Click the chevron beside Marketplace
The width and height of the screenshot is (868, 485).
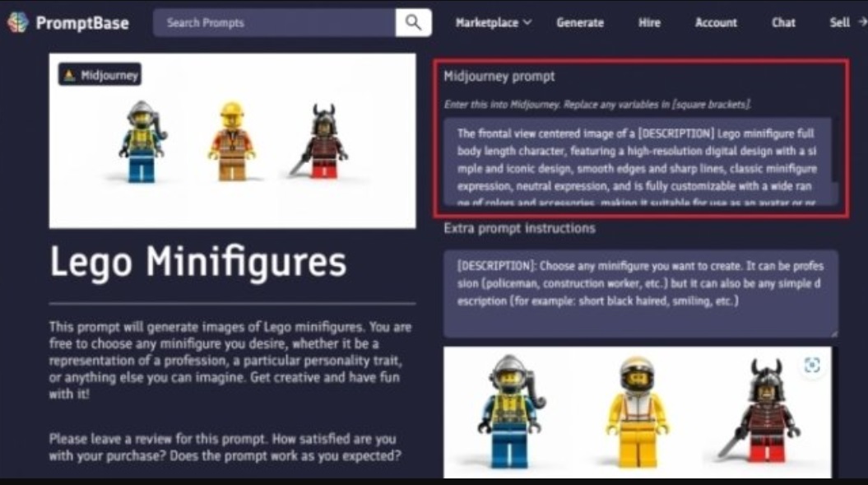527,23
